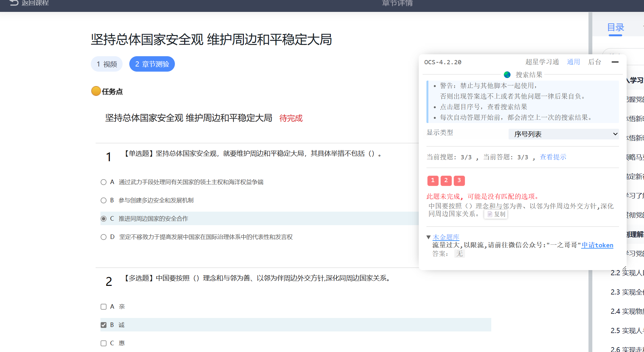The width and height of the screenshot is (644, 352).
Task: Open chapter 2.3 in the directory list
Action: [627, 292]
